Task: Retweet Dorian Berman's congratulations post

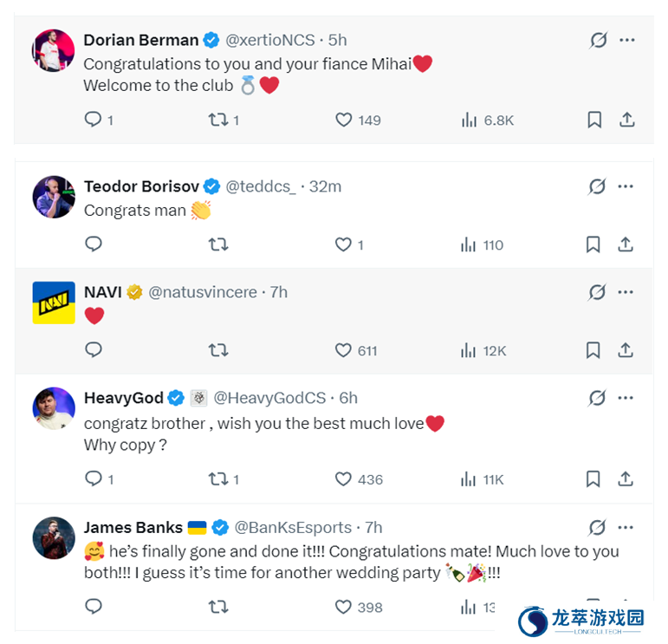Action: tap(217, 120)
